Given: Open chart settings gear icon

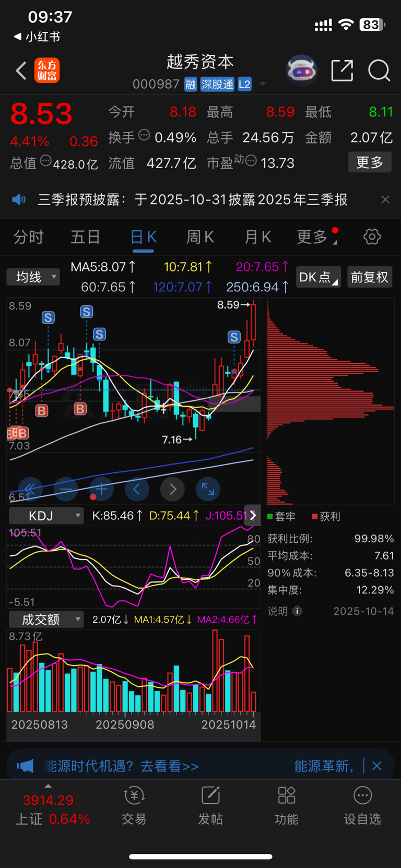Looking at the screenshot, I should point(372,237).
